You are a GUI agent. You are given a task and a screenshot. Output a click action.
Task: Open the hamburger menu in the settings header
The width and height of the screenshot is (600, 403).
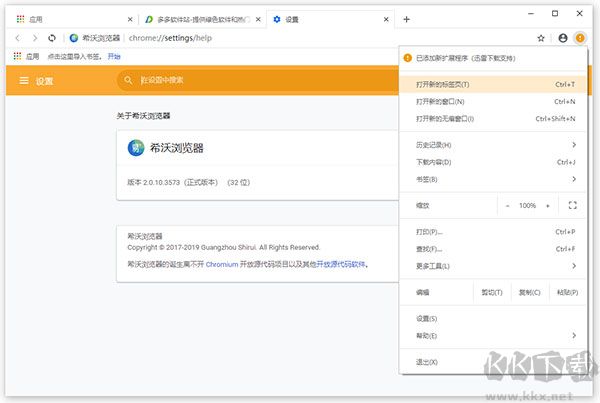click(24, 80)
